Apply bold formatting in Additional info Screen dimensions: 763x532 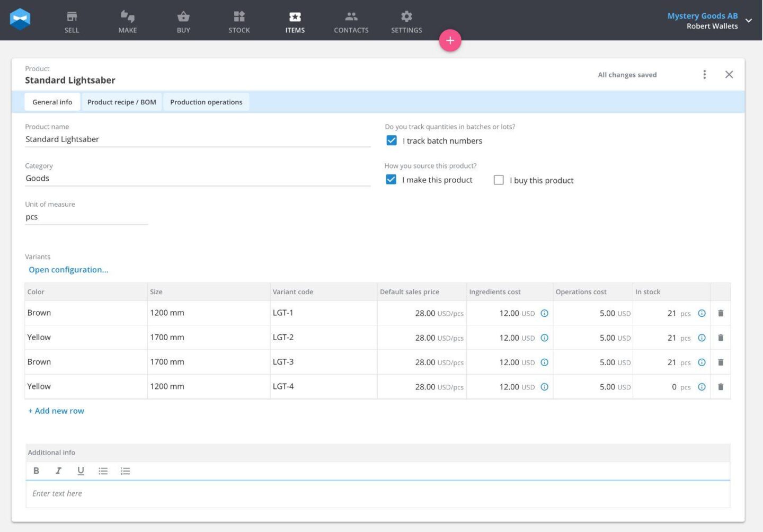[x=36, y=471]
